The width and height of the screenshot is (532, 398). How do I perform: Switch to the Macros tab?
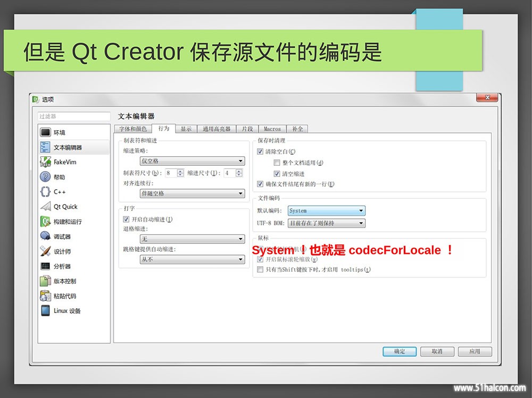(272, 129)
